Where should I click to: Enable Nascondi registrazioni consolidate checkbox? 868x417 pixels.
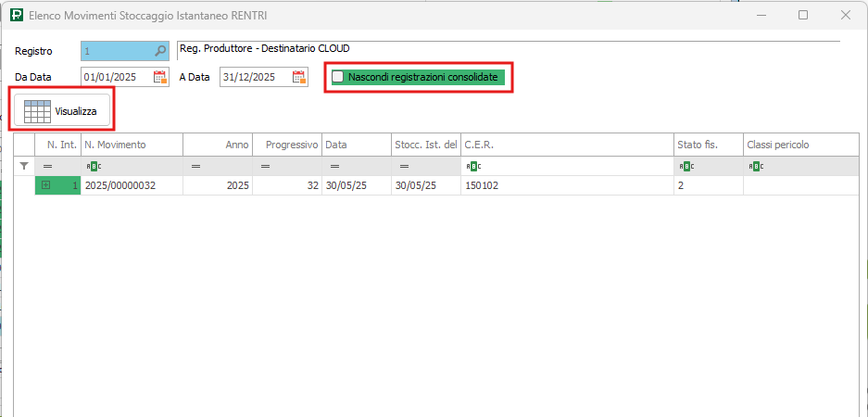(x=338, y=77)
